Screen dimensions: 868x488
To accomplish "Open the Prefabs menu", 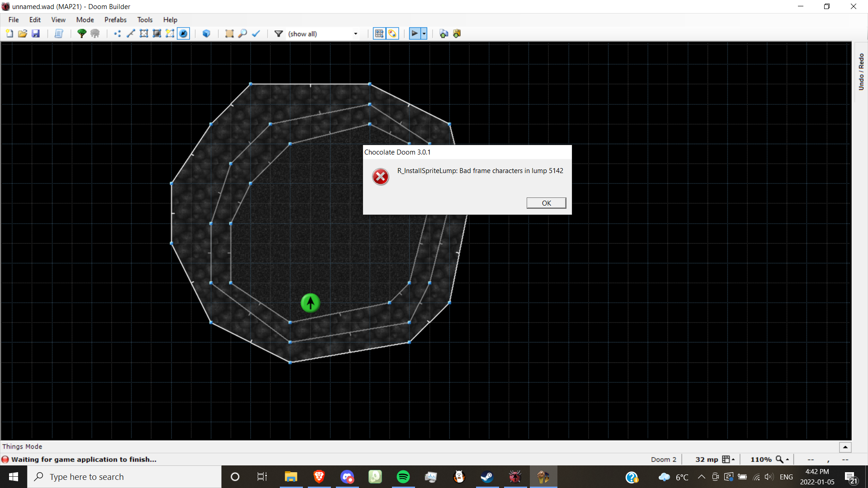I will pyautogui.click(x=115, y=19).
